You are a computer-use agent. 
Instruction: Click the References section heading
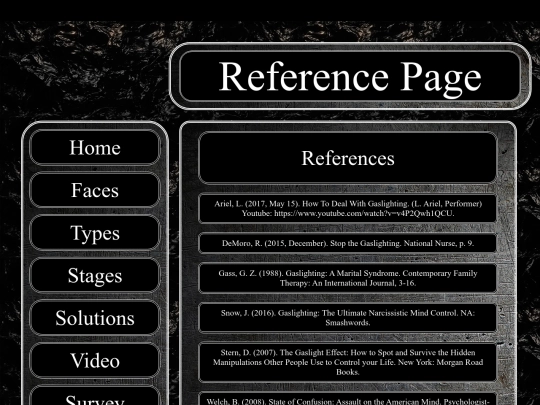pyautogui.click(x=347, y=158)
